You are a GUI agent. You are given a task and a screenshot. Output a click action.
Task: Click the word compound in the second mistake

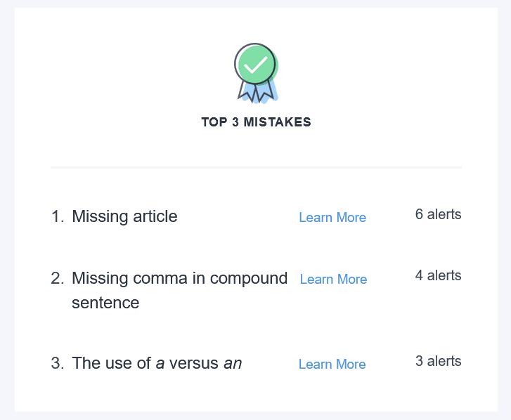(x=249, y=278)
